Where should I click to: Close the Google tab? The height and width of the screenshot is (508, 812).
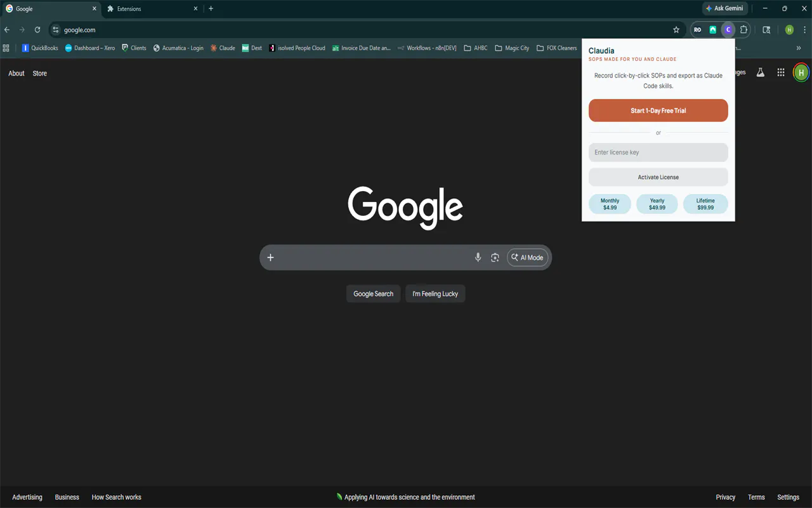click(x=95, y=9)
